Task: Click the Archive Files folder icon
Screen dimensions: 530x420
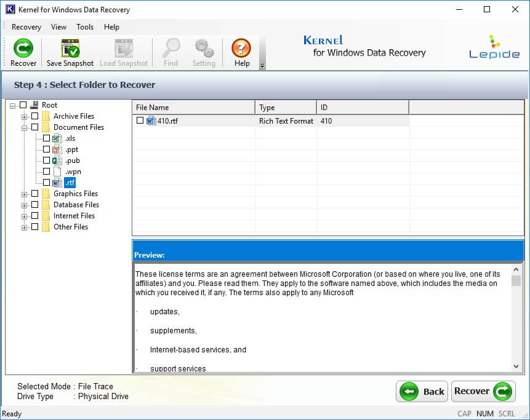Action: click(46, 116)
